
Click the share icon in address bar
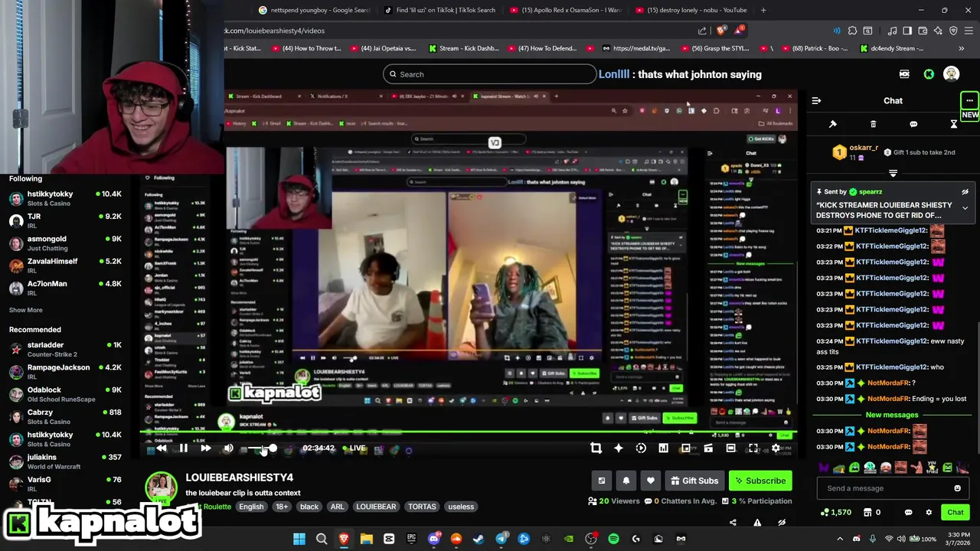click(x=702, y=31)
